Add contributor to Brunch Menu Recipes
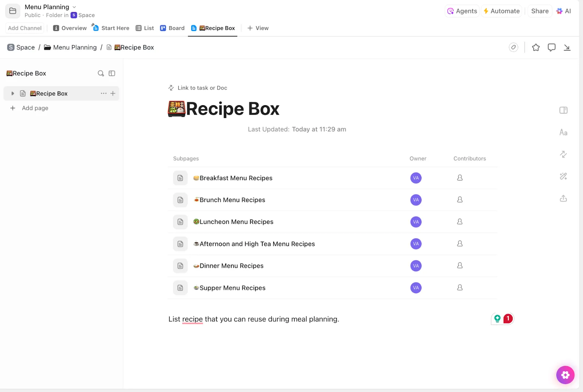583x392 pixels. (460, 199)
